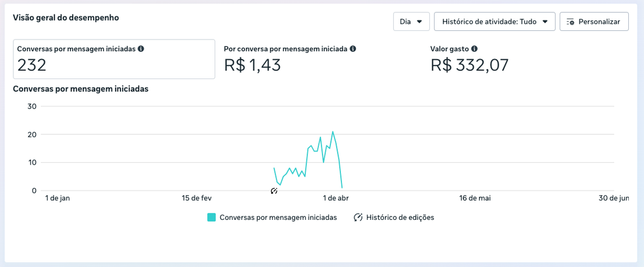Click info icon beside Por conversa por mensagem iniciada
The image size is (644, 267).
[x=353, y=48]
